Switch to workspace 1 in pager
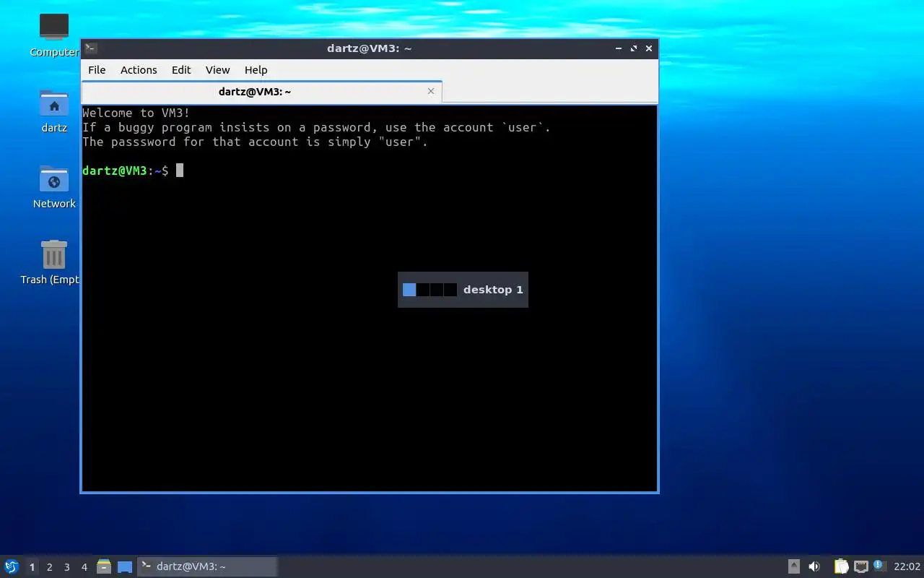924x578 pixels. pos(32,567)
